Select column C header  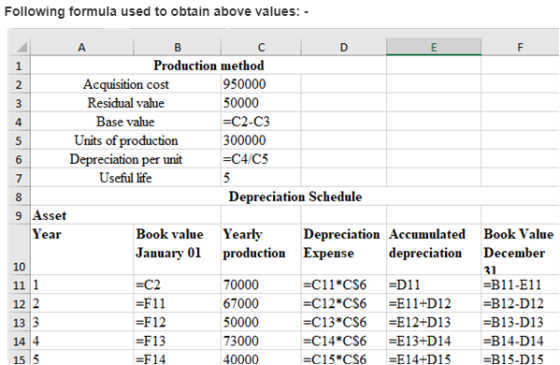click(x=261, y=47)
